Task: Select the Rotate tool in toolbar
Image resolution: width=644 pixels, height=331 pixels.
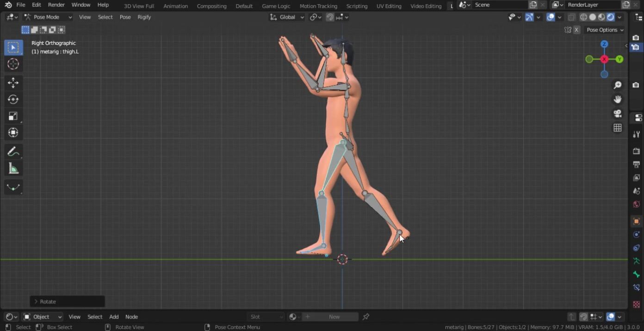Action: pyautogui.click(x=13, y=100)
